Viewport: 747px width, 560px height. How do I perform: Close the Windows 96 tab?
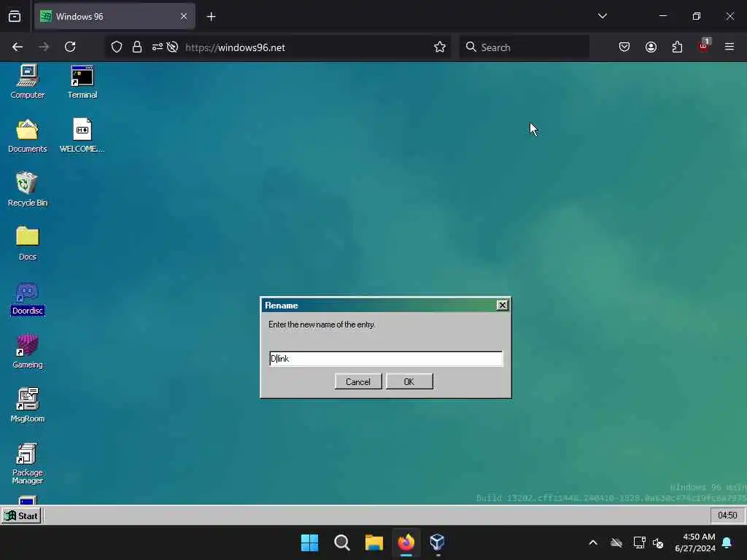tap(184, 16)
